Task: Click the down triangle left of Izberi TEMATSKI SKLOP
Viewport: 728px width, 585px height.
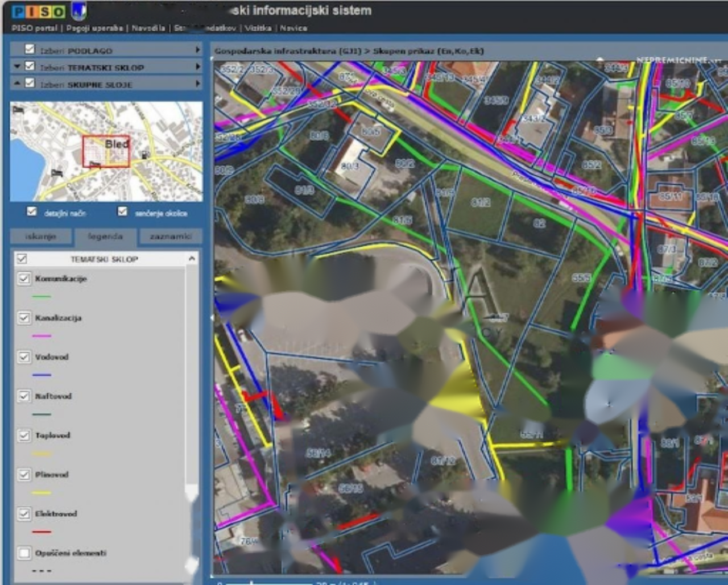Action: pos(17,67)
